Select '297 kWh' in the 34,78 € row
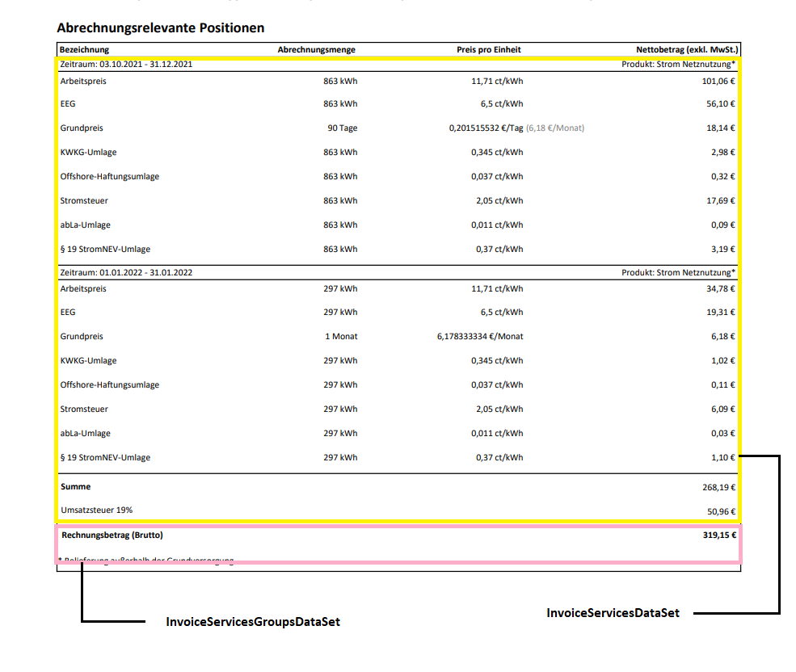This screenshot has height=672, width=796. coord(341,289)
